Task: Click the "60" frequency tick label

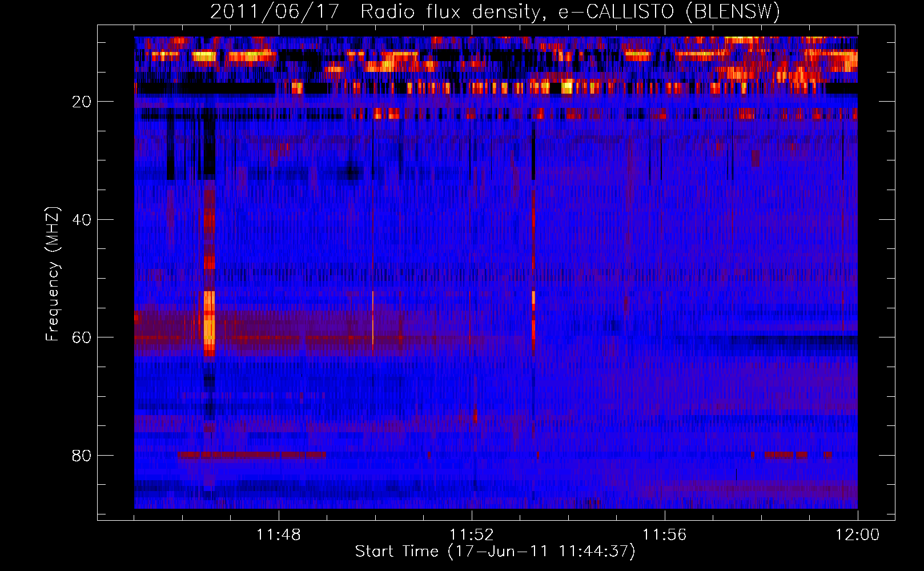Action: coord(82,337)
